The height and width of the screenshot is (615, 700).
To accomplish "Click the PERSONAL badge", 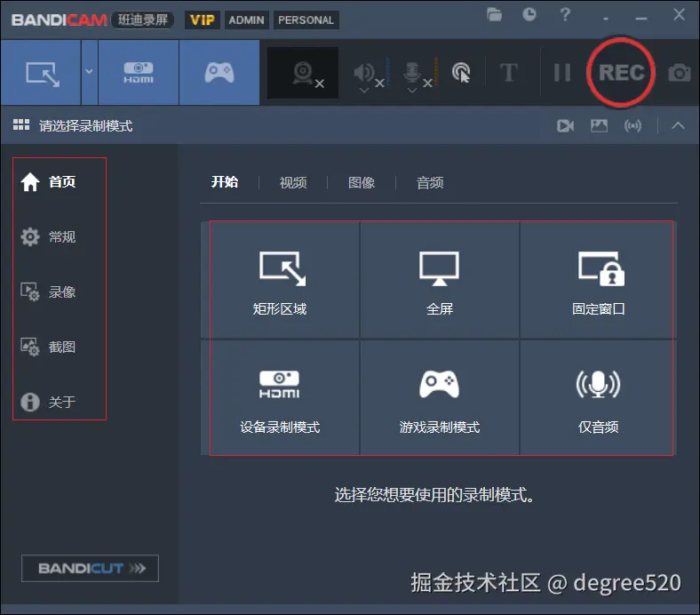I will 306,20.
